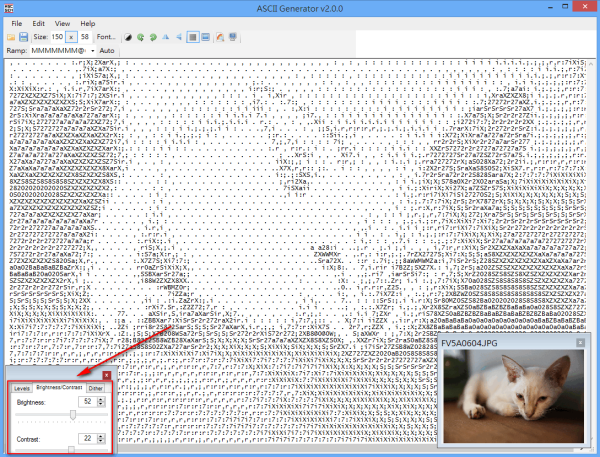Open the File menu
Image resolution: width=600 pixels, height=457 pixels.
coord(17,23)
